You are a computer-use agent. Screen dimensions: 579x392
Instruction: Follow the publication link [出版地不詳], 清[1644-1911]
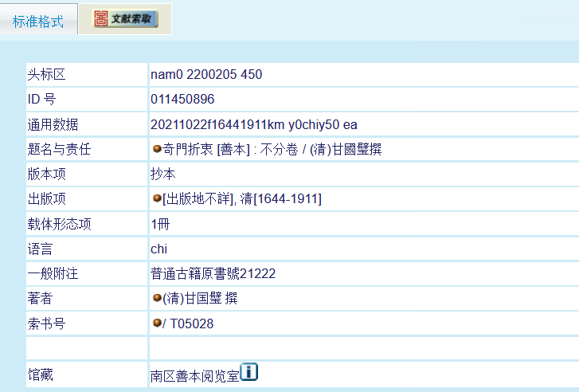[x=242, y=198]
